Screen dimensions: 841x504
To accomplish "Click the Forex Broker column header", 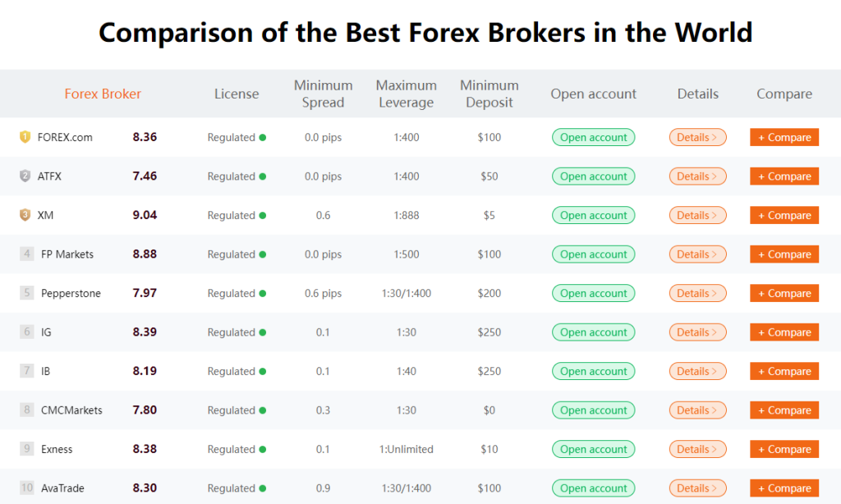I will (x=103, y=94).
